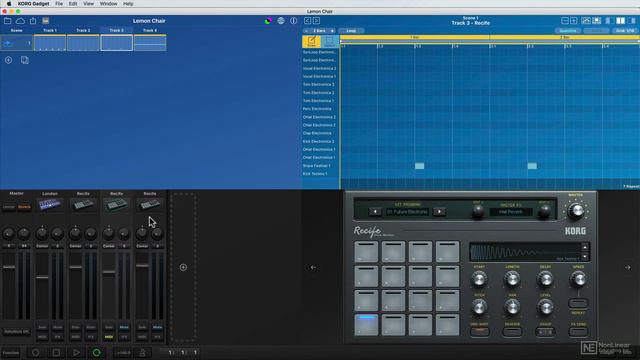The width and height of the screenshot is (640, 360).
Task: Open the Hall Reverb master FX selector
Action: click(511, 212)
